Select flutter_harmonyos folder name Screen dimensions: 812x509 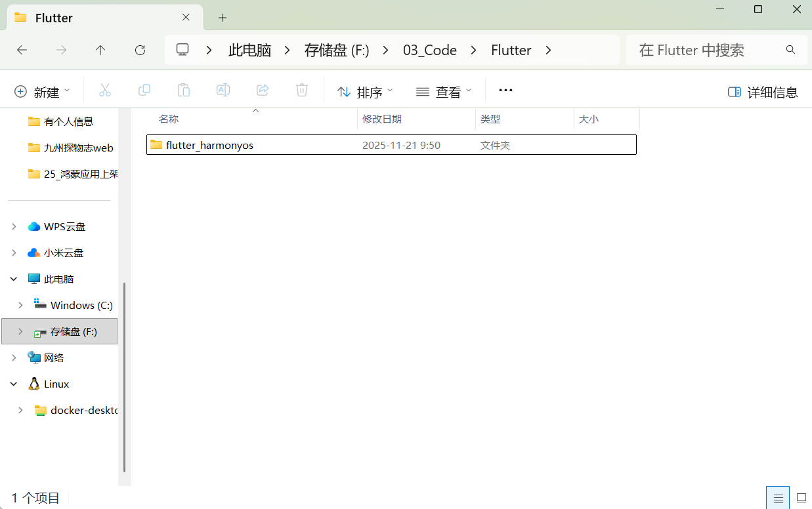tap(209, 145)
